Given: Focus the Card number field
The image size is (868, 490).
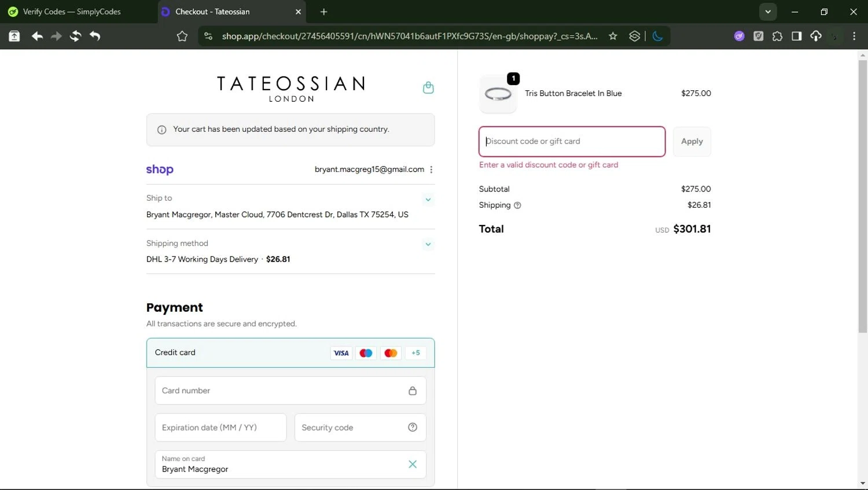Looking at the screenshot, I should click(290, 390).
